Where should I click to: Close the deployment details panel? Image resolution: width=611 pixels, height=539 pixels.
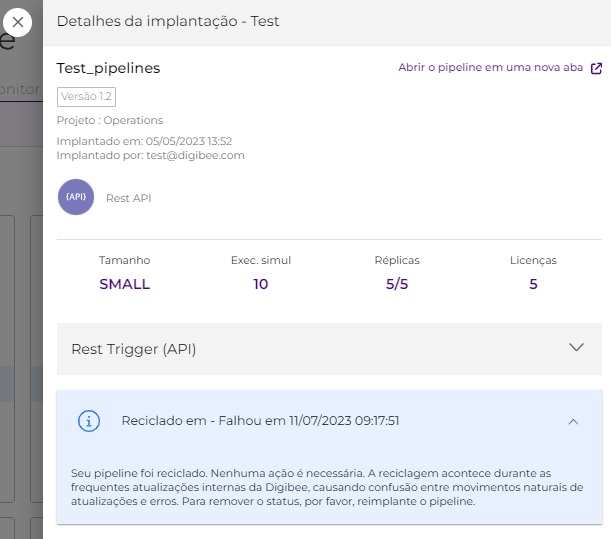point(17,21)
